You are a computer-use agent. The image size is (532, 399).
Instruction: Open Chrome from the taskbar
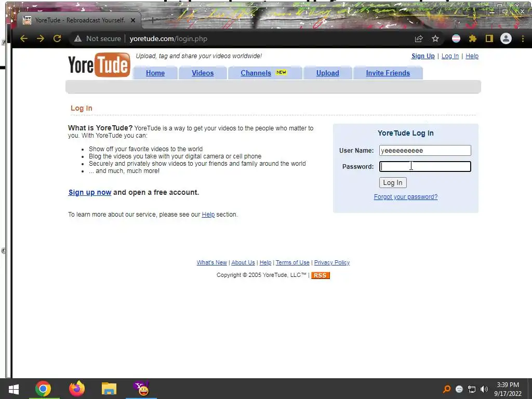43,389
